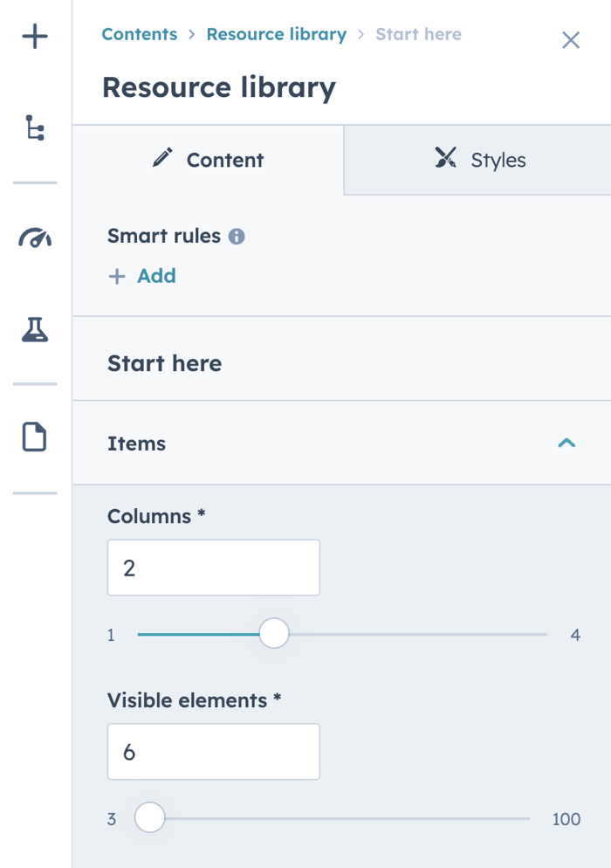The image size is (611, 868).
Task: Select the performance gauge icon in the sidebar
Action: (x=33, y=237)
